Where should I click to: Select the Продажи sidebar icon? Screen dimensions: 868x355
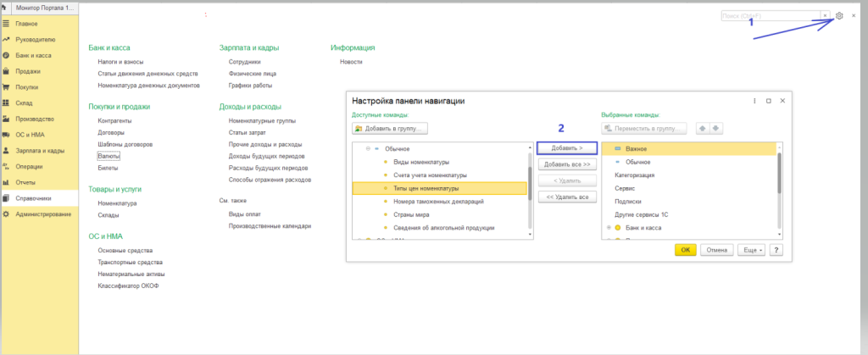click(x=7, y=71)
